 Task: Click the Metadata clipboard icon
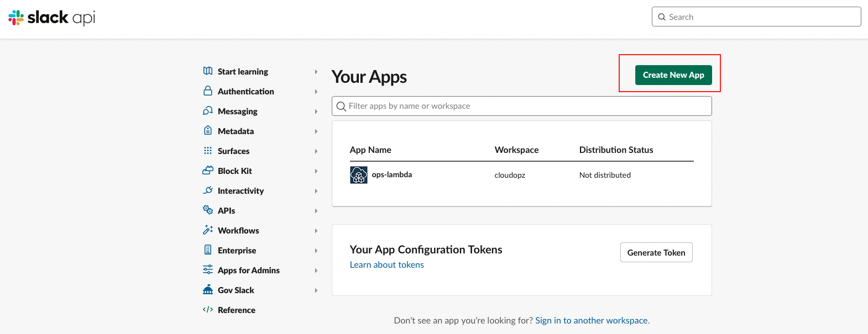(x=208, y=130)
